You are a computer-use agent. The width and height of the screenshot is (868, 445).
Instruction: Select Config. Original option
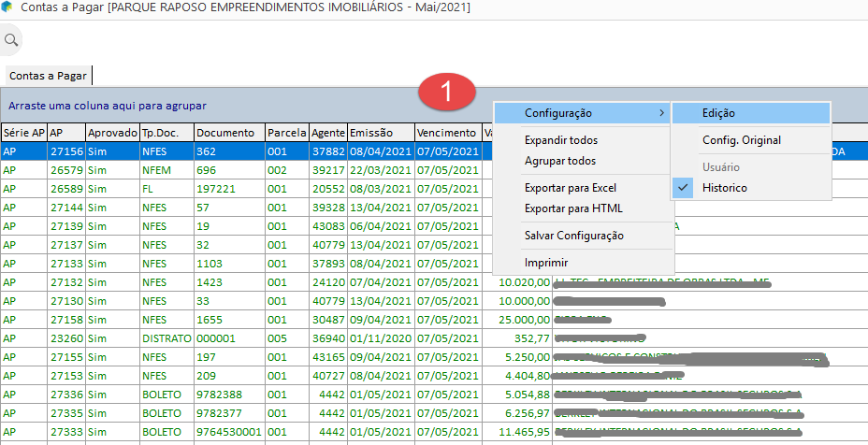point(751,140)
